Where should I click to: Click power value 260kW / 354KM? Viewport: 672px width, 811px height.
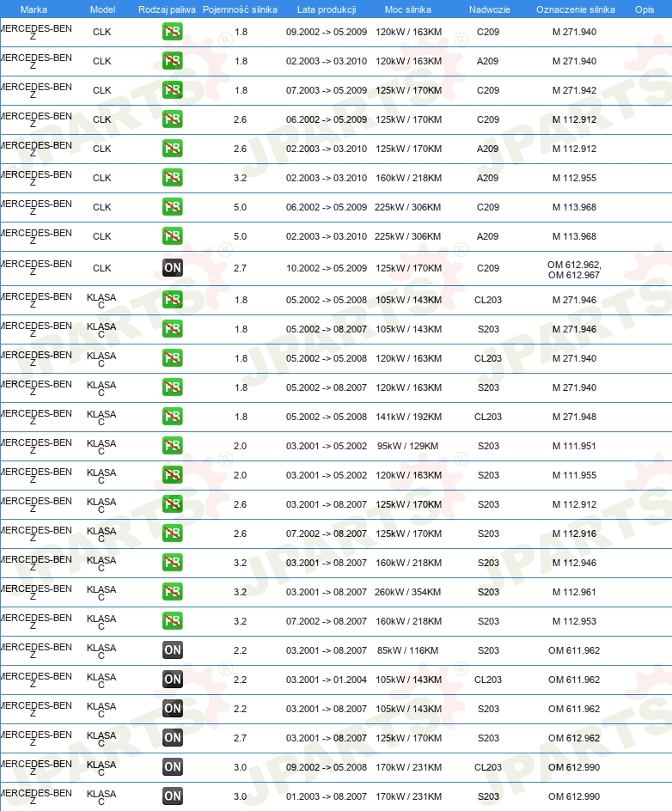click(x=407, y=592)
